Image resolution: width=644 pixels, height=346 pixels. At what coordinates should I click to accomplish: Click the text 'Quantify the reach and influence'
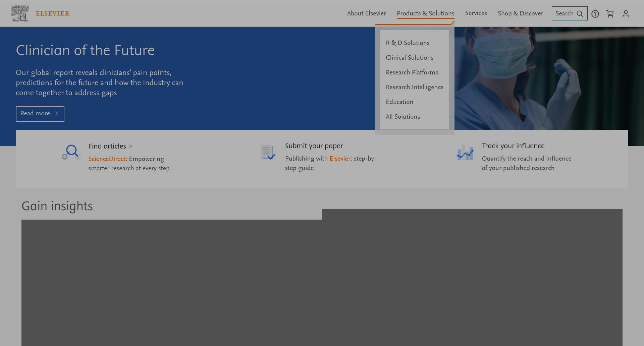[x=527, y=159]
